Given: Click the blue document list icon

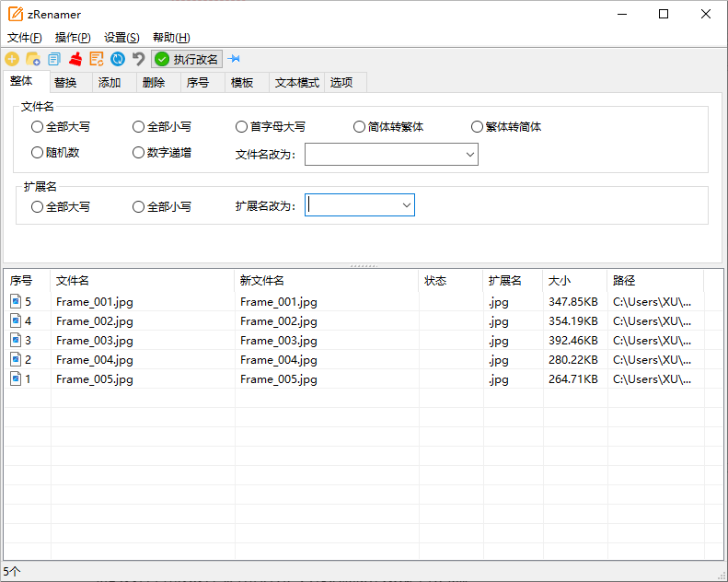Looking at the screenshot, I should pyautogui.click(x=54, y=59).
